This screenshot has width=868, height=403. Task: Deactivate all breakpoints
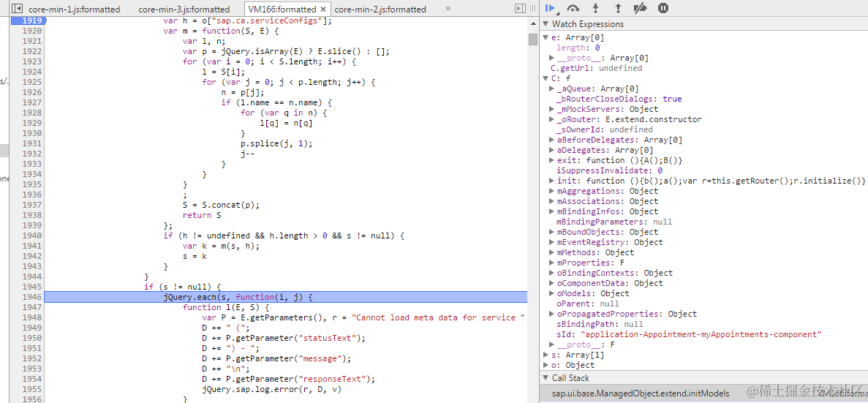[x=640, y=8]
